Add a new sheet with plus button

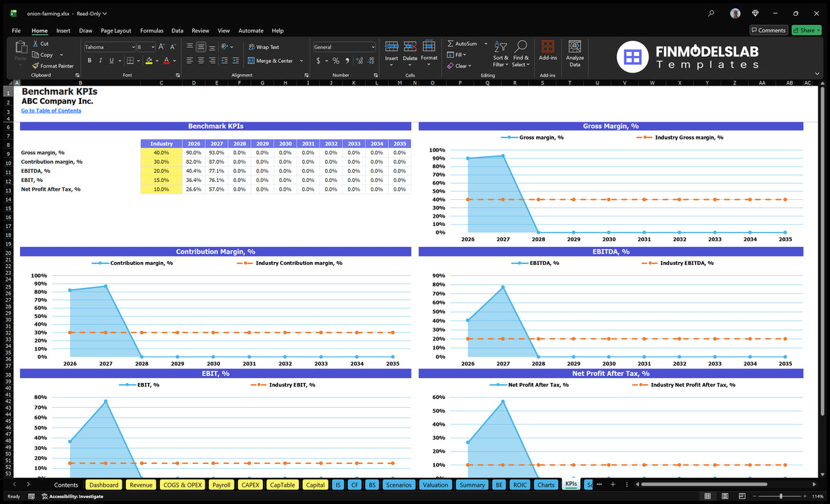612,485
